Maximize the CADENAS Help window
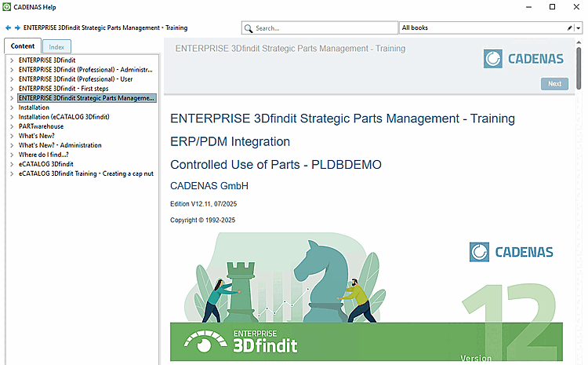This screenshot has height=365, width=588. [553, 7]
